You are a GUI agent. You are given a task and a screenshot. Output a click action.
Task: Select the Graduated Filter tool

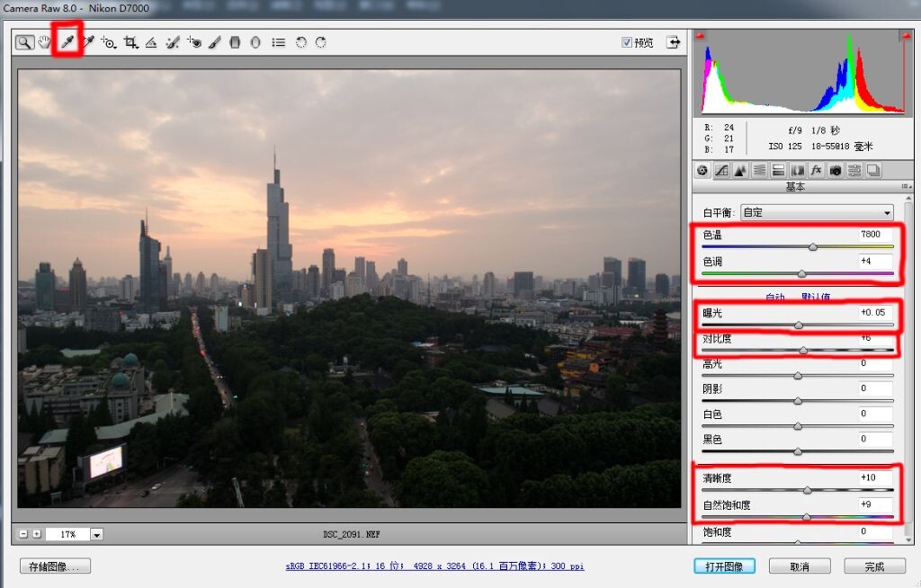coord(235,42)
